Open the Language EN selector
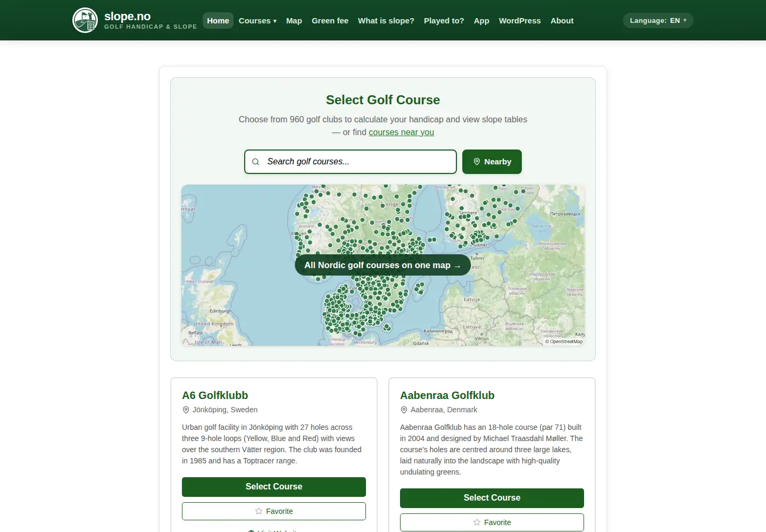Image resolution: width=766 pixels, height=532 pixels. coord(658,20)
